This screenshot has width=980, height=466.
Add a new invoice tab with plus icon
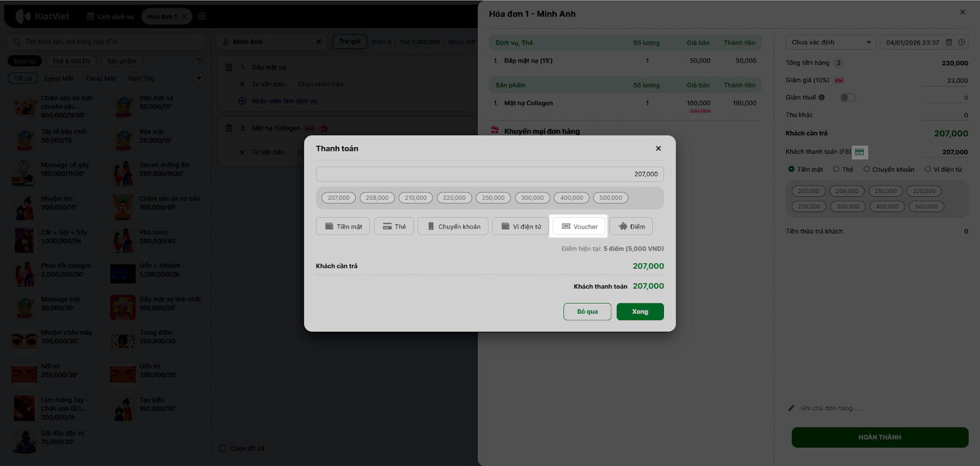coord(202,17)
